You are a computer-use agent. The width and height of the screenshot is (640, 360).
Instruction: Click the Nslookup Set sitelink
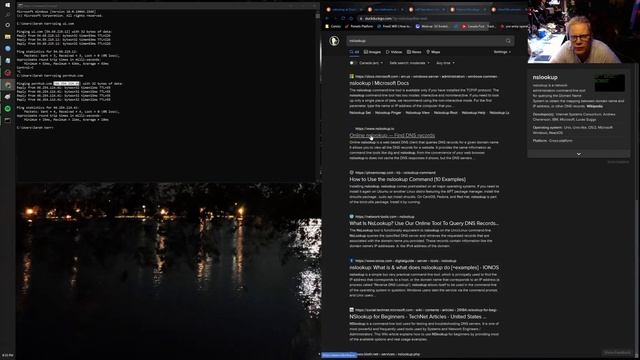point(360,113)
